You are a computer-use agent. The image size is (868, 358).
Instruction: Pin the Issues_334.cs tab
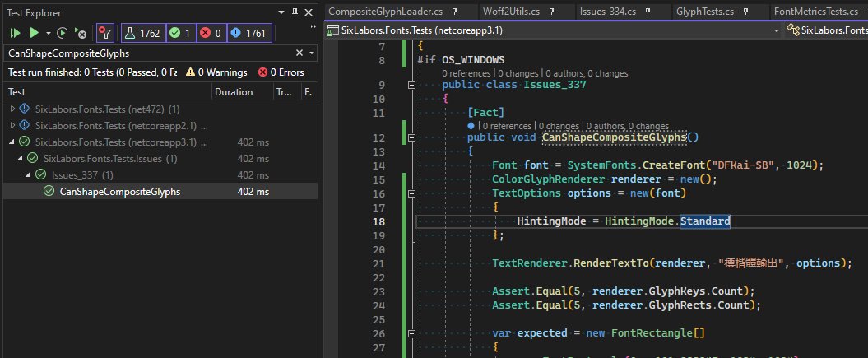coord(649,11)
